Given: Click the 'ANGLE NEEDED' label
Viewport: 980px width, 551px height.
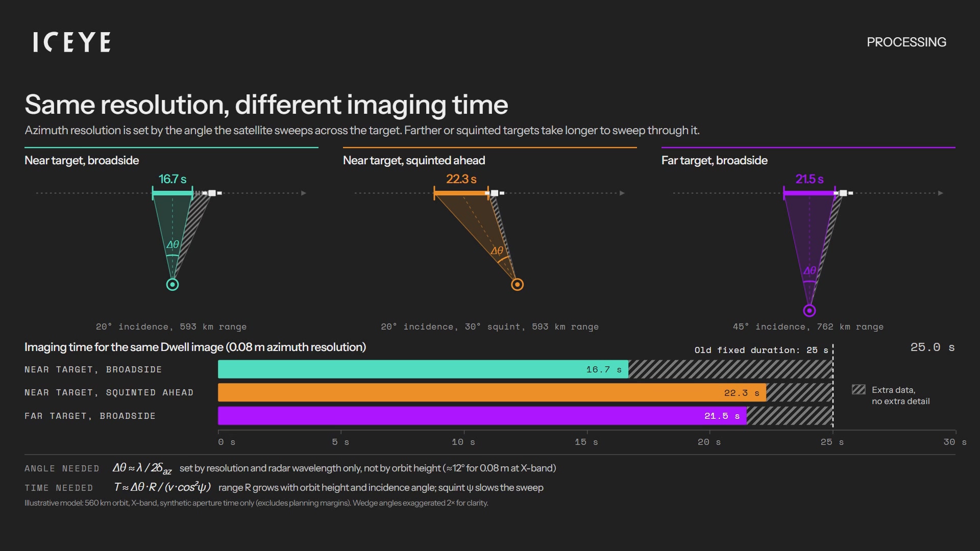Looking at the screenshot, I should tap(62, 468).
